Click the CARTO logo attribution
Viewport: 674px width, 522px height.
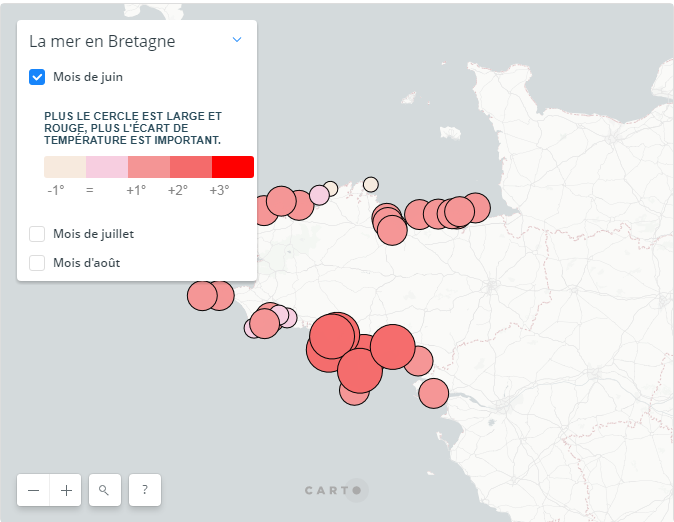[x=335, y=490]
